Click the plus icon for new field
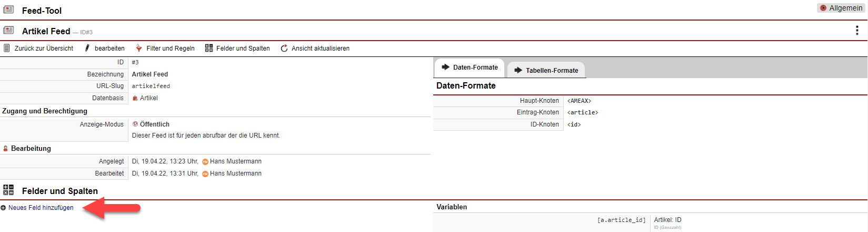Screen dimensions: 868x232 (3, 208)
